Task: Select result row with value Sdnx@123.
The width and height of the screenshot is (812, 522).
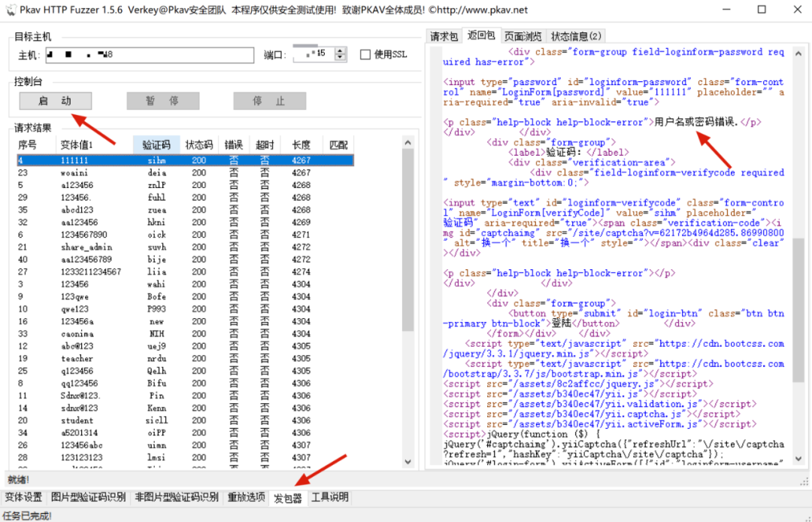Action: (186, 396)
